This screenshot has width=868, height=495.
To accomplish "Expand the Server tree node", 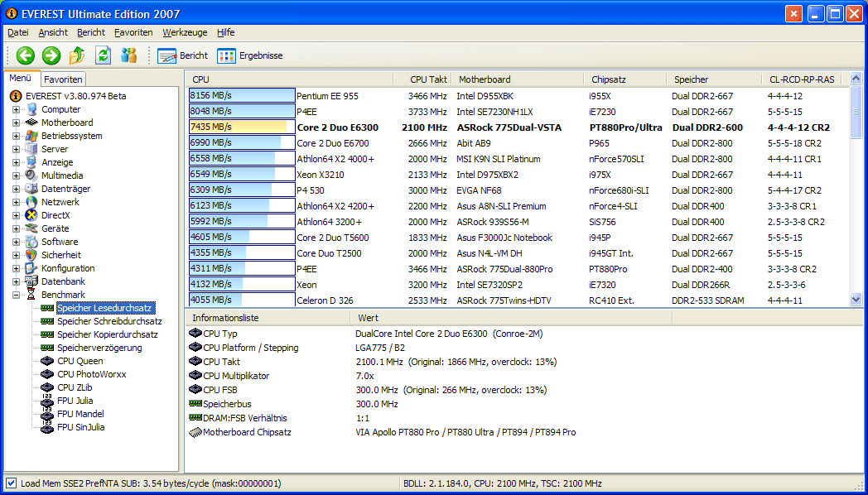I will click(x=16, y=149).
